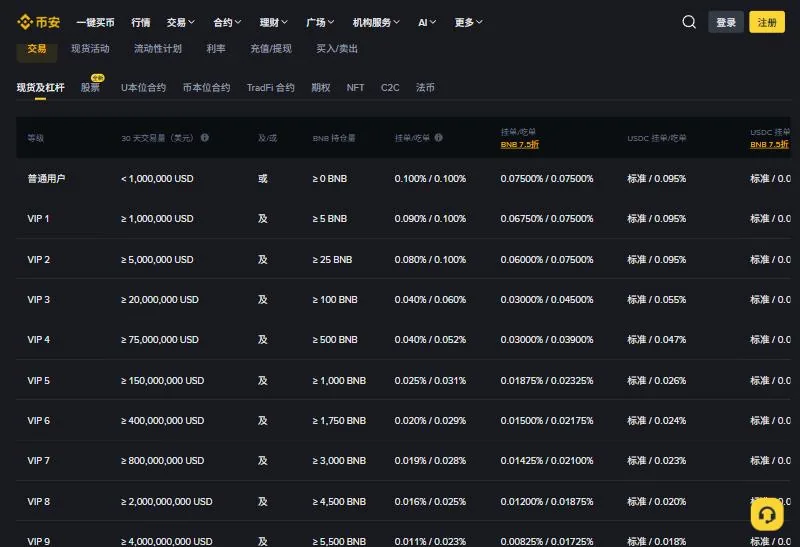The image size is (800, 547).
Task: Click the BNB 7.5折 link under USDC header
Action: click(x=769, y=145)
